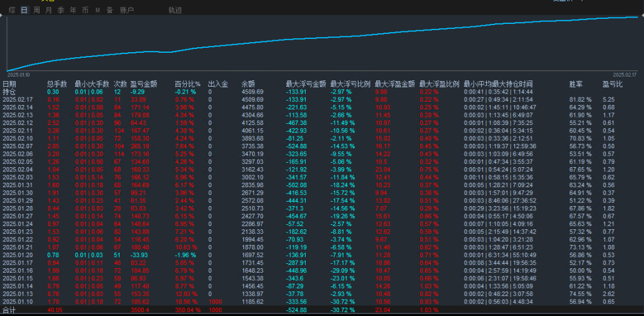Click the 胜率 column header
The width and height of the screenshot is (644, 316).
(x=575, y=84)
